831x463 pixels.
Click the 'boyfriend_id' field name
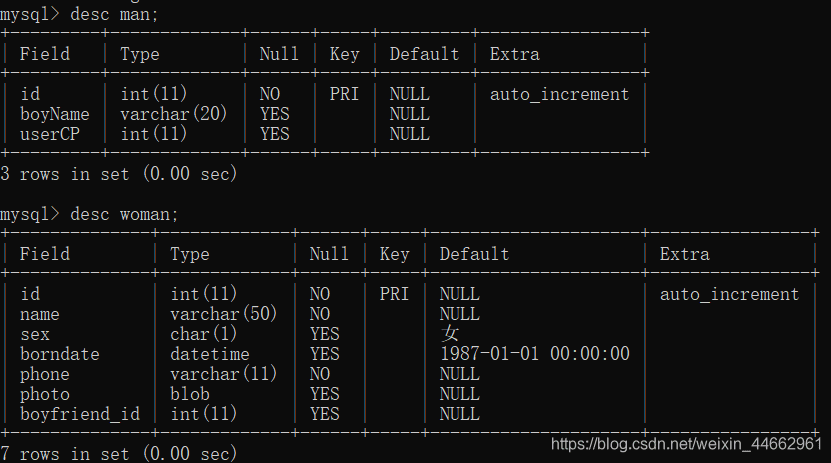click(x=79, y=414)
